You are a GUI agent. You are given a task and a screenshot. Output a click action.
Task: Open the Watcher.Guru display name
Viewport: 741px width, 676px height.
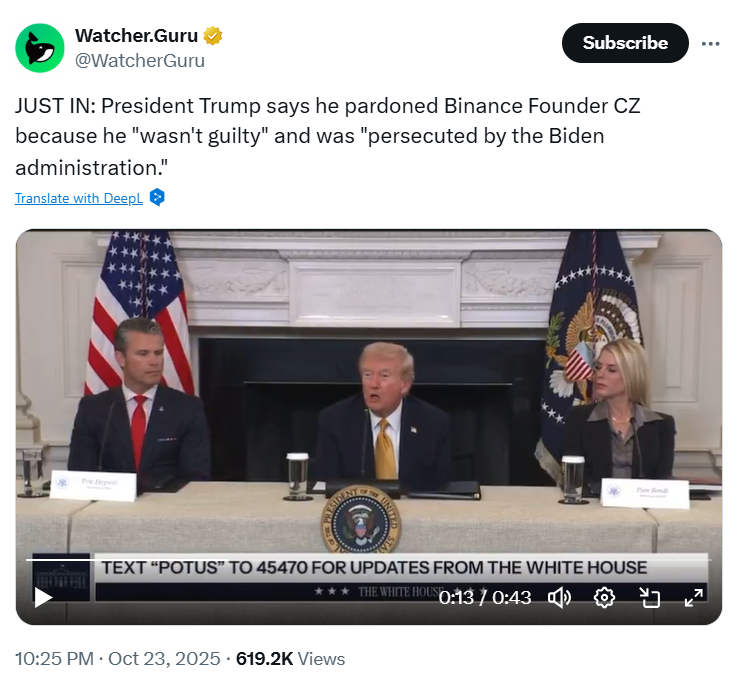click(x=137, y=36)
